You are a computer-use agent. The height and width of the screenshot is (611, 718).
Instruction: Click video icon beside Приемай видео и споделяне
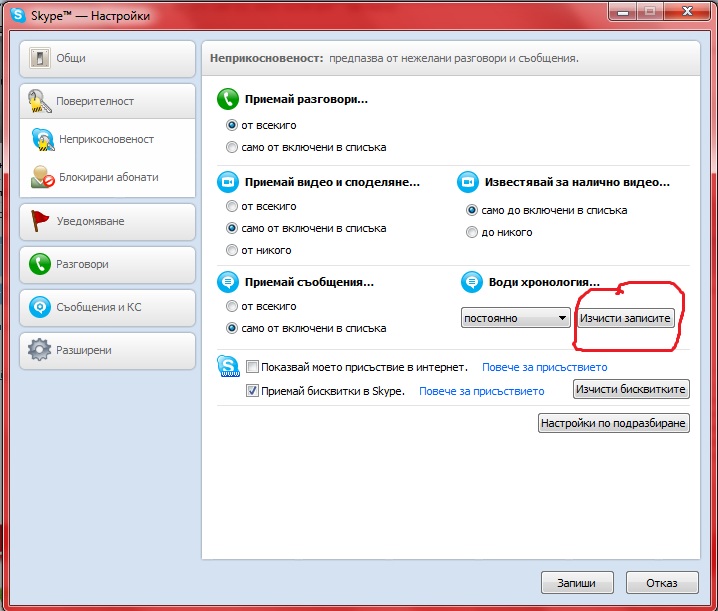(228, 182)
